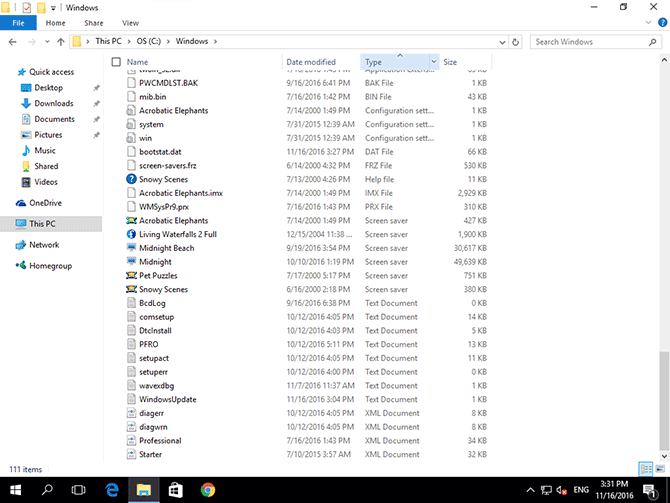Expand the This PC breadcrumb chevron
This screenshot has width=670, height=503.
pos(129,41)
